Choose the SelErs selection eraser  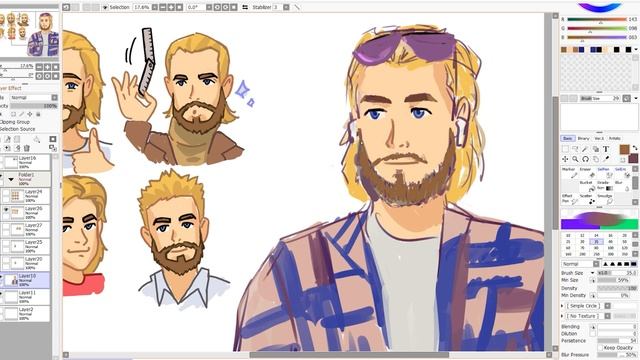pos(624,173)
